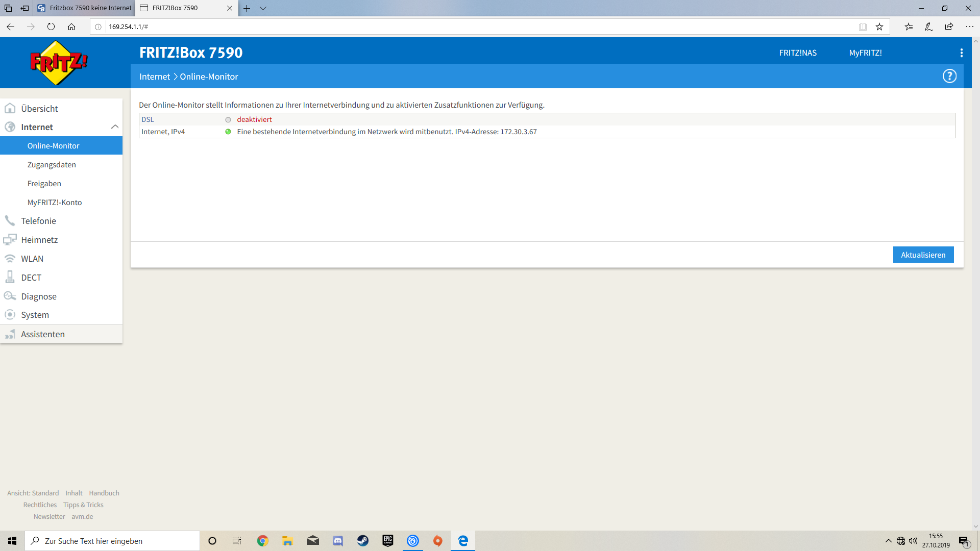Open the three-dot menu in the header

962,52
